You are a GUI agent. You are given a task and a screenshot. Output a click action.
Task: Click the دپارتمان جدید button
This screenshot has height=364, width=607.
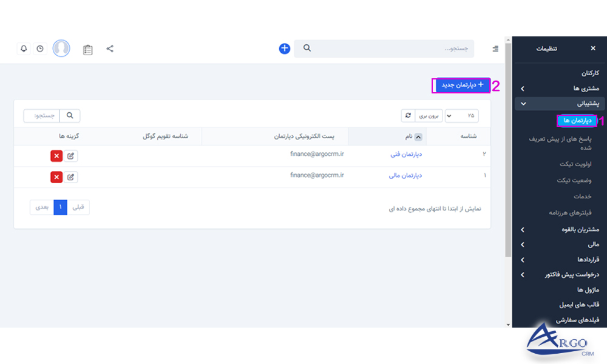461,86
